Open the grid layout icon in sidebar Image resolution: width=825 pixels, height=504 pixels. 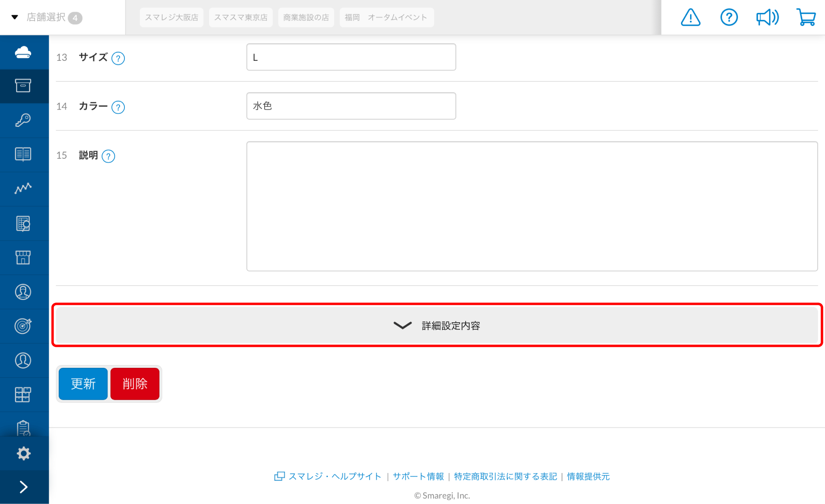23,394
